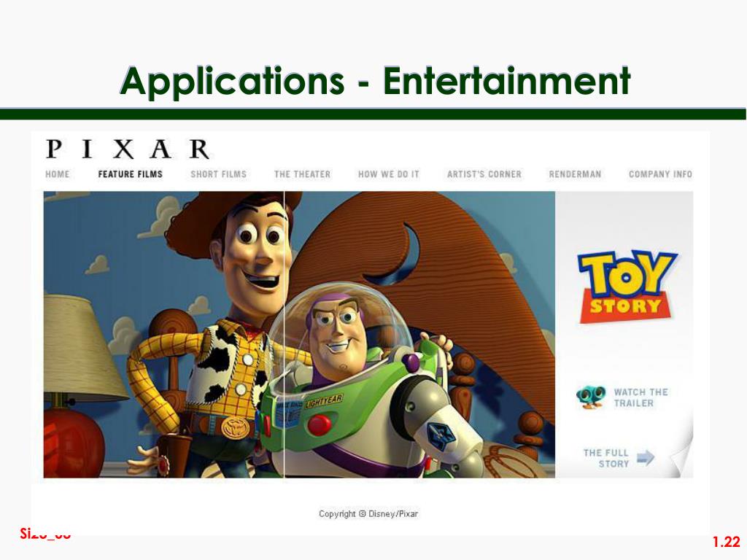The image size is (747, 560).
Task: Select the Feature Films nav item
Action: 130,174
